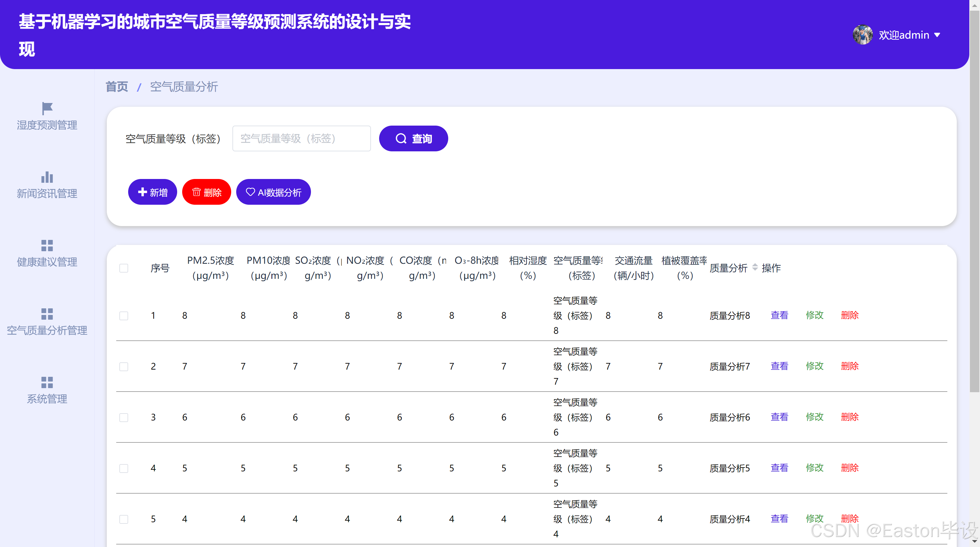Click the 新增 add button
Viewport: 980px width, 547px height.
click(x=152, y=192)
